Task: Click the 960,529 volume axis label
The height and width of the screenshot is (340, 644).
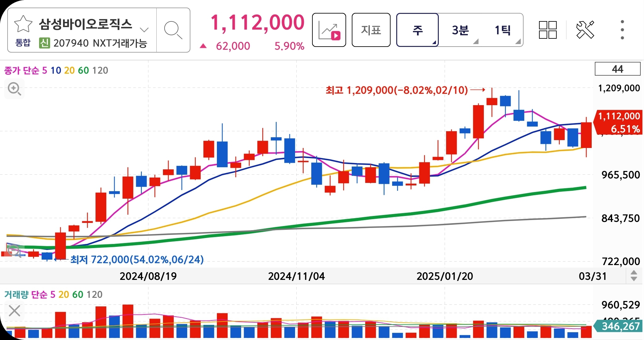Action: (x=621, y=304)
